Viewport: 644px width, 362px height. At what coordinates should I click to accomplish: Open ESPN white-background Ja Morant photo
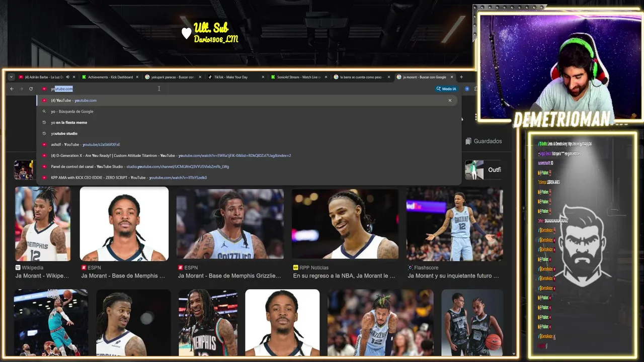124,224
